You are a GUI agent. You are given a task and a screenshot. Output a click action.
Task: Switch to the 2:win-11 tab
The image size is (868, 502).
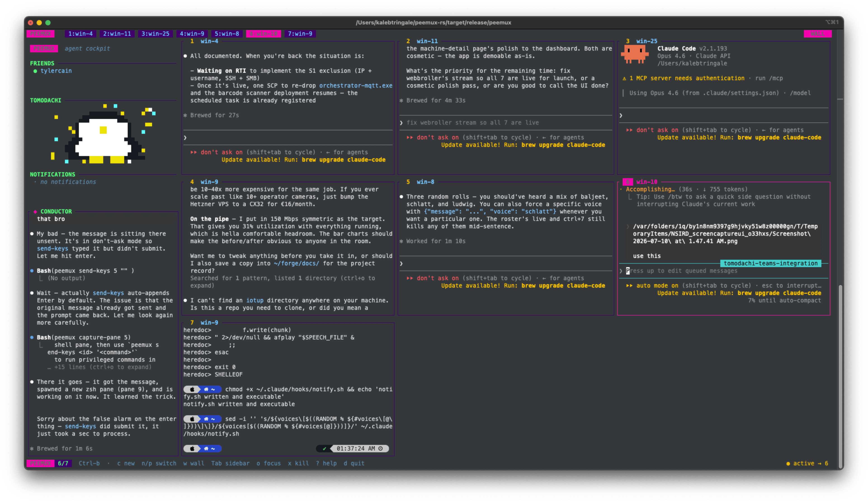[x=117, y=34]
